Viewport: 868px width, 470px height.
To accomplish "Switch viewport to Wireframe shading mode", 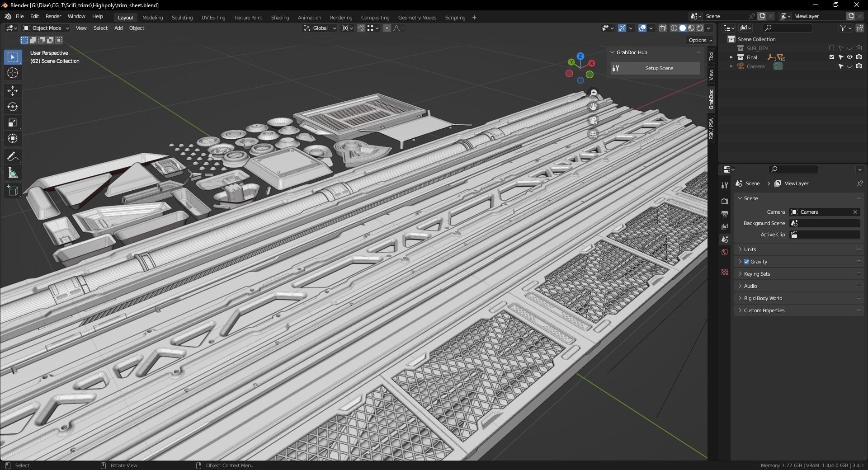I will click(x=674, y=28).
